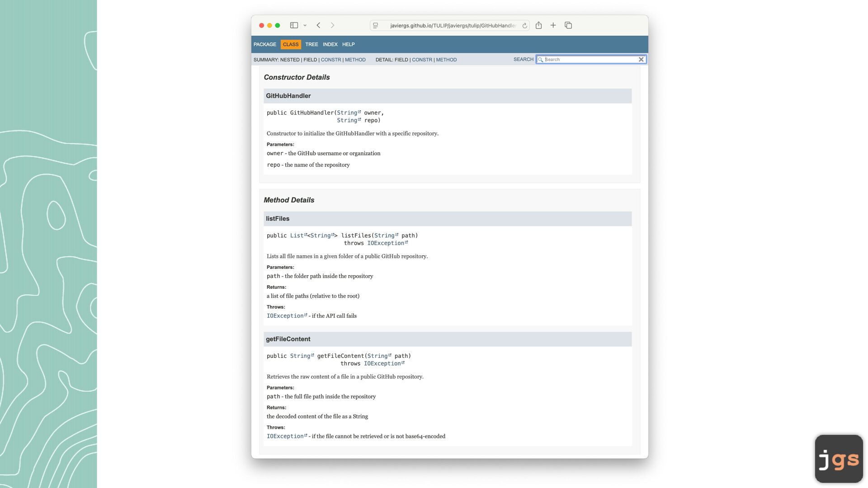Viewport: 868px width, 488px height.
Task: Open IOException link in listFiles throws clause
Action: click(387, 243)
